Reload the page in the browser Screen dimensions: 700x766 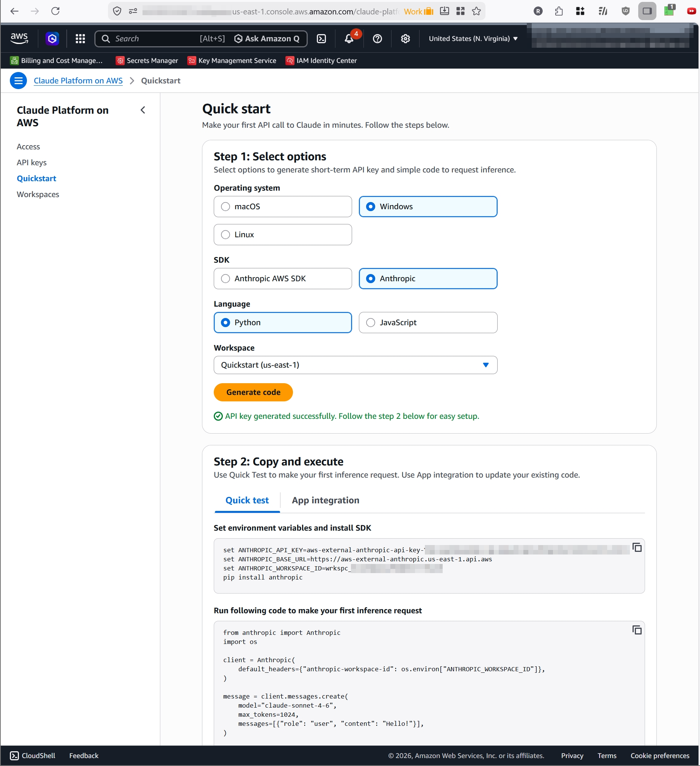click(55, 11)
